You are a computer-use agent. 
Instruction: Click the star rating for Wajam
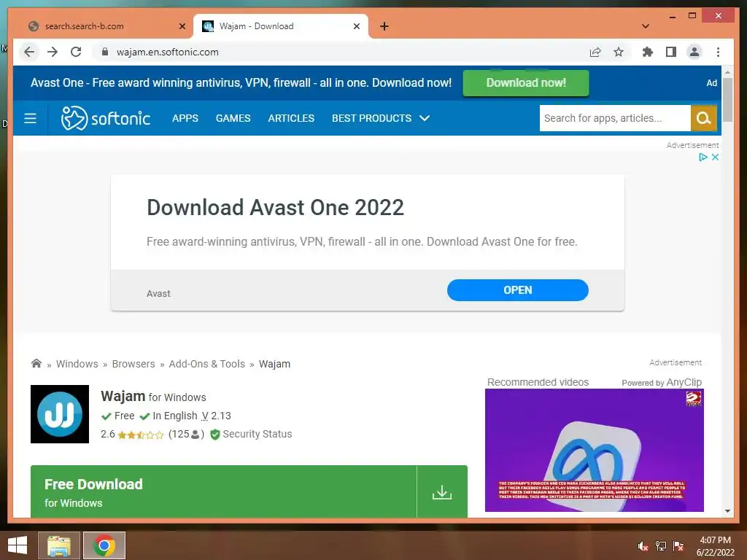point(141,435)
